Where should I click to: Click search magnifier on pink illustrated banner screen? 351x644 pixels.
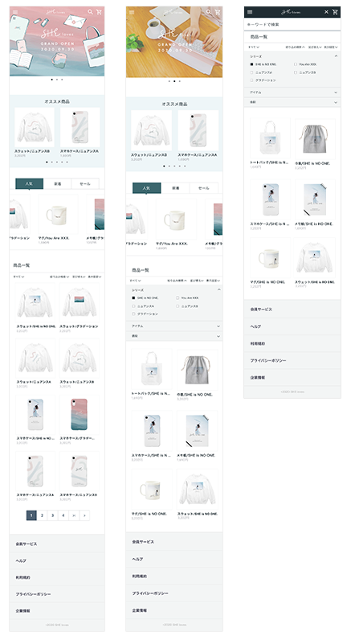[90, 12]
